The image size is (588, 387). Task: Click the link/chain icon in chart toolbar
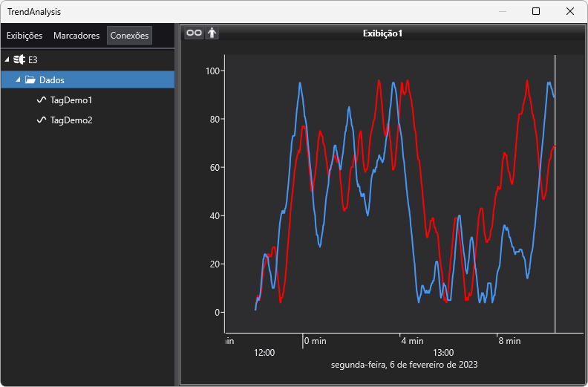[193, 33]
